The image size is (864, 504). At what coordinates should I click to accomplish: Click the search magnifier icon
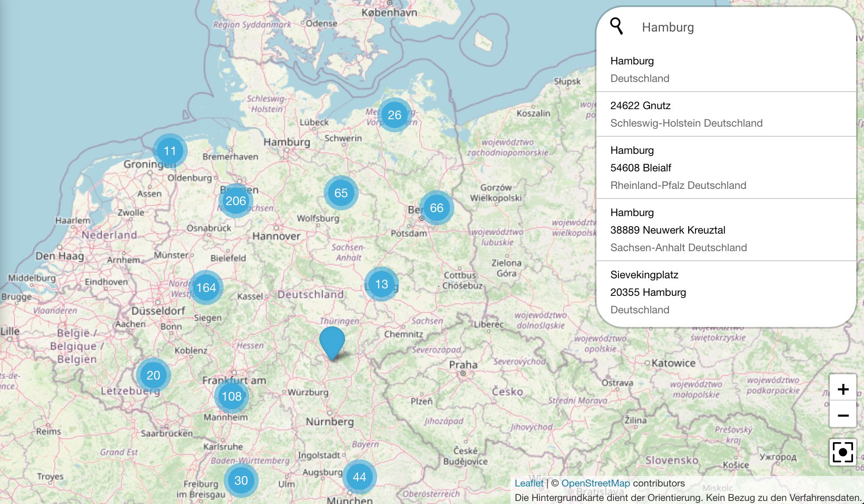[616, 26]
